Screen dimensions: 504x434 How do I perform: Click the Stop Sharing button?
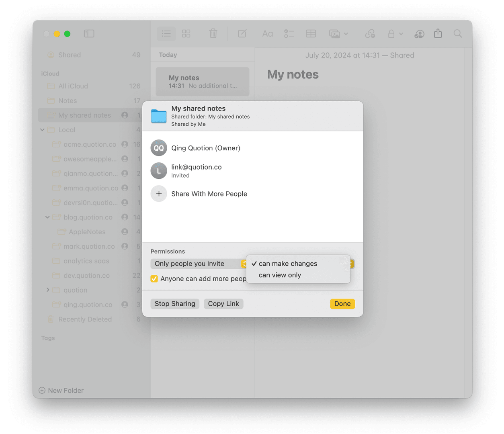[x=175, y=304]
